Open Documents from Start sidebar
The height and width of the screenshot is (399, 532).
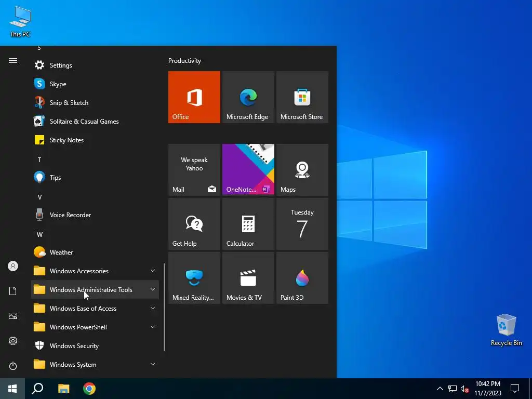click(13, 291)
